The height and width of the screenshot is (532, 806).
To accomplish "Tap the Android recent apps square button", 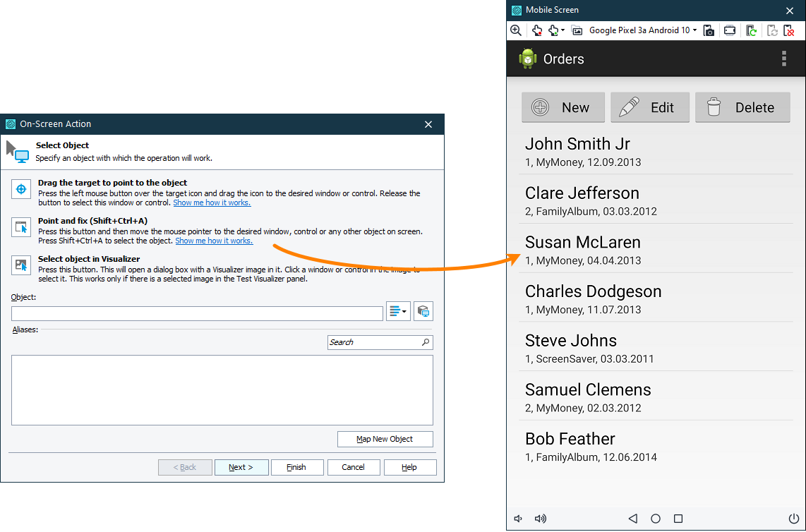I will click(678, 519).
